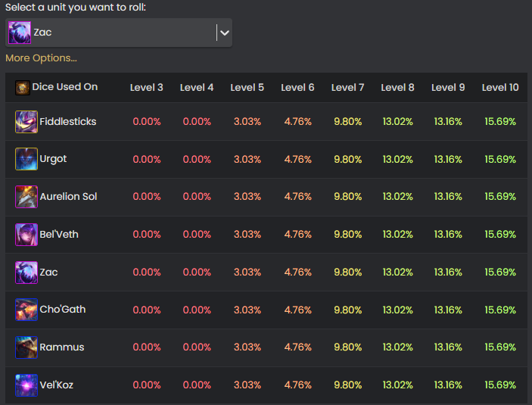The width and height of the screenshot is (532, 405).
Task: Click the Level 8 column header
Action: coord(397,88)
